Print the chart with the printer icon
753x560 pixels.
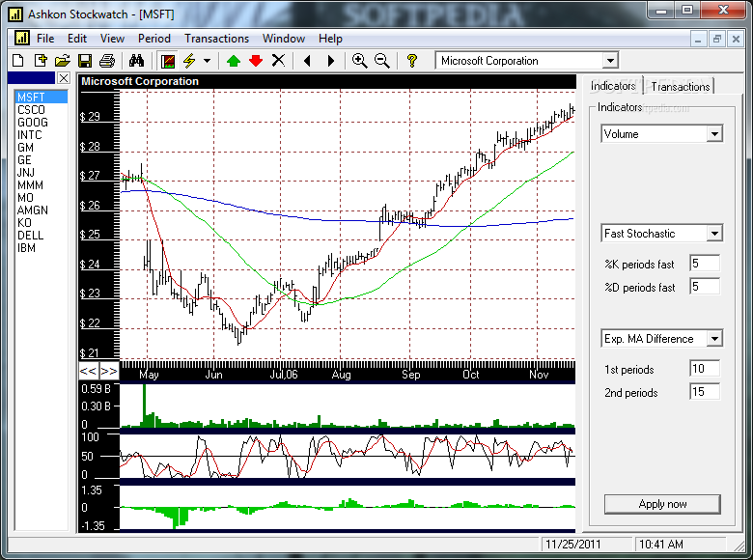[107, 61]
